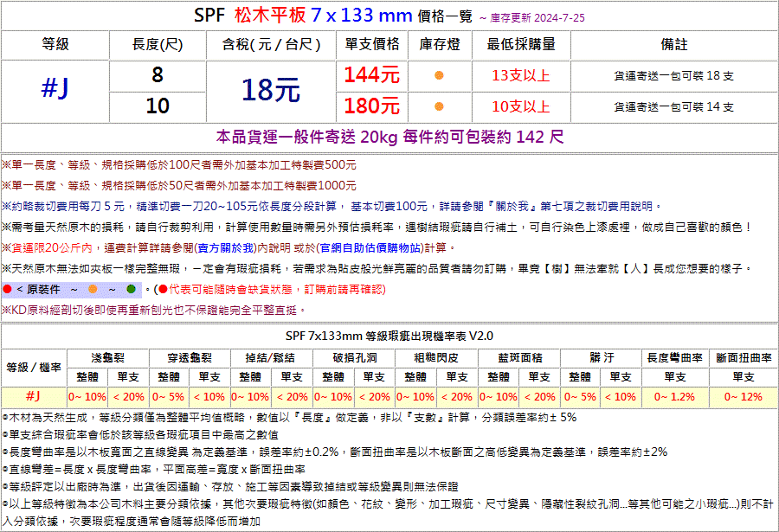Click the 0~ 5% value under 髒汙

point(580,396)
